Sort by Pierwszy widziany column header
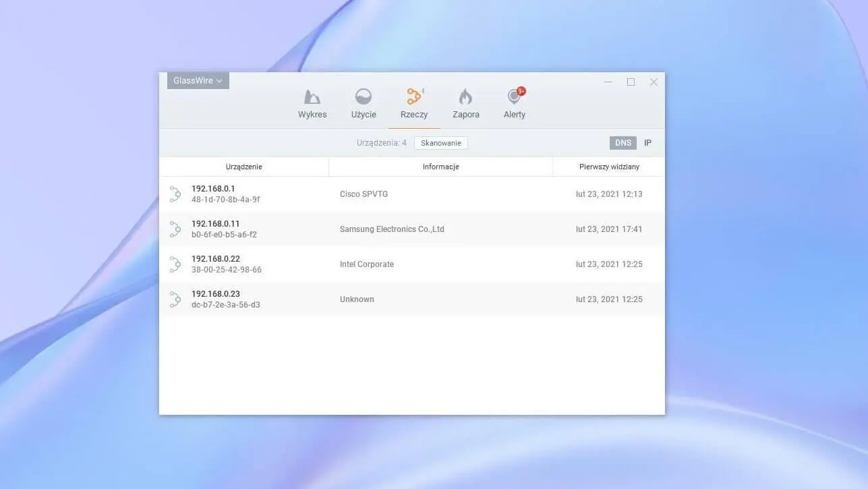Image resolution: width=868 pixels, height=489 pixels. [609, 167]
